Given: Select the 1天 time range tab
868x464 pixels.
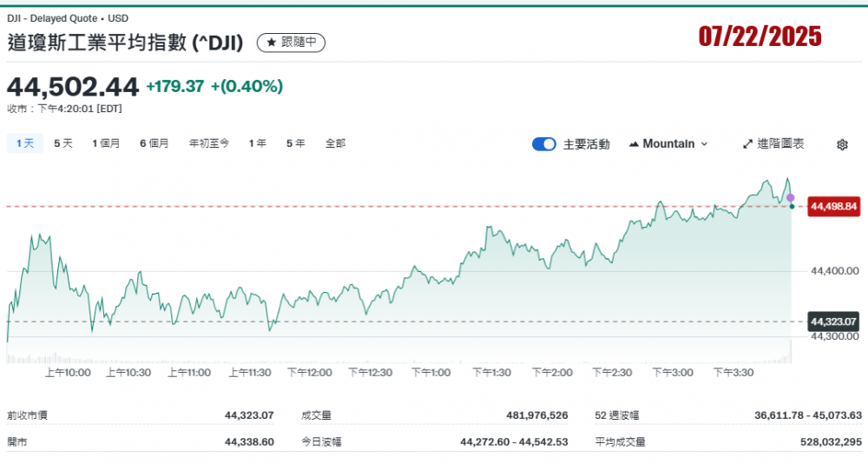Looking at the screenshot, I should (23, 143).
